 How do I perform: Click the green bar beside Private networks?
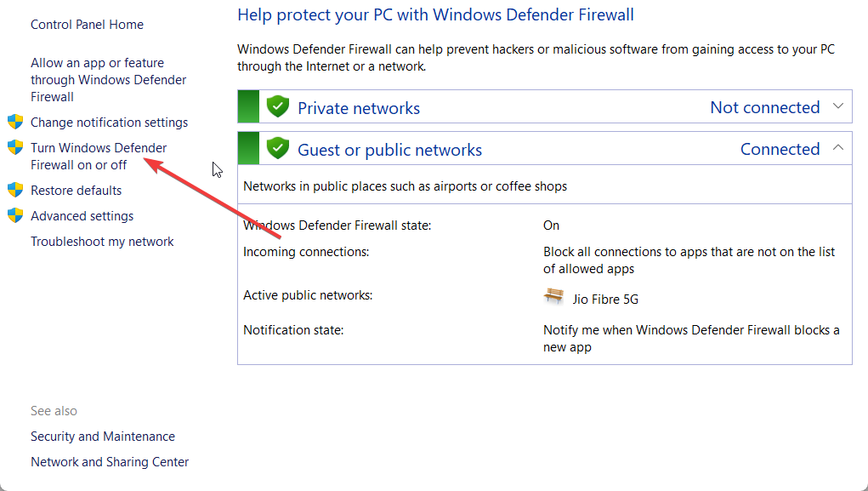[x=247, y=106]
